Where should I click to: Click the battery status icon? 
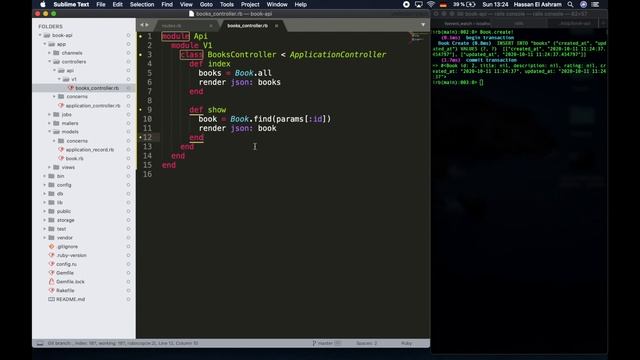(x=471, y=4)
